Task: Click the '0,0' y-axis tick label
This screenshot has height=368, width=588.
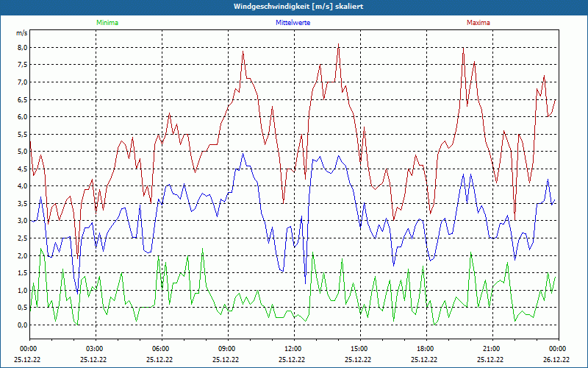Action: 23,325
